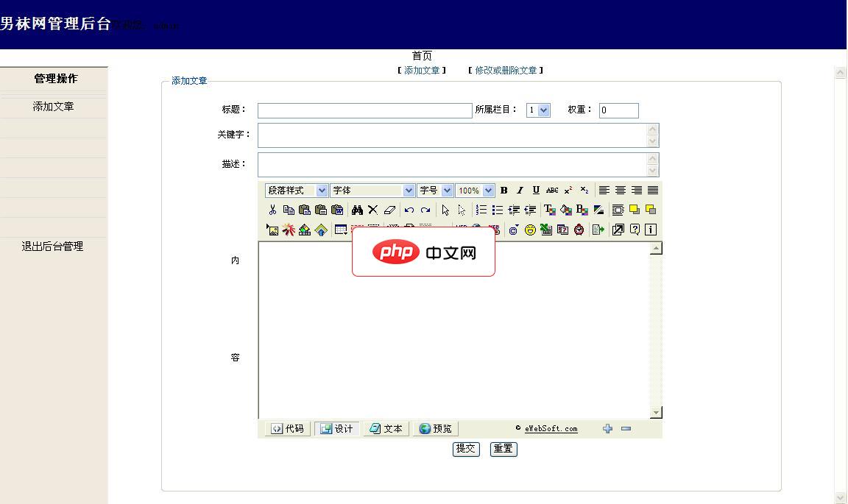Viewport: 848px width, 504px height.
Task: Open the font family dropdown
Action: (372, 190)
